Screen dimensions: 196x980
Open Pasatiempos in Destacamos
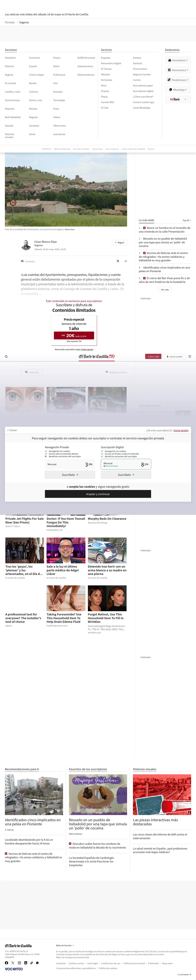(178, 80)
